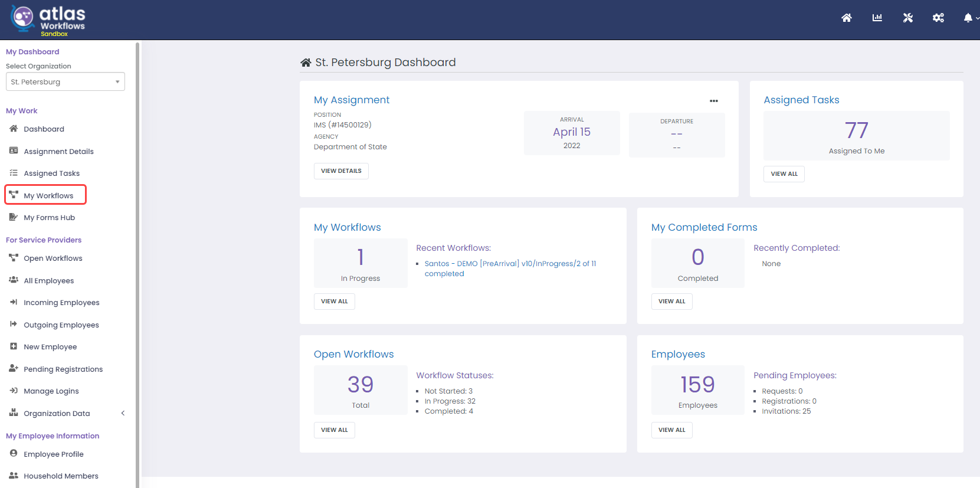Click the sidebar vertical scrollbar
The height and width of the screenshot is (488, 980).
coord(137,264)
